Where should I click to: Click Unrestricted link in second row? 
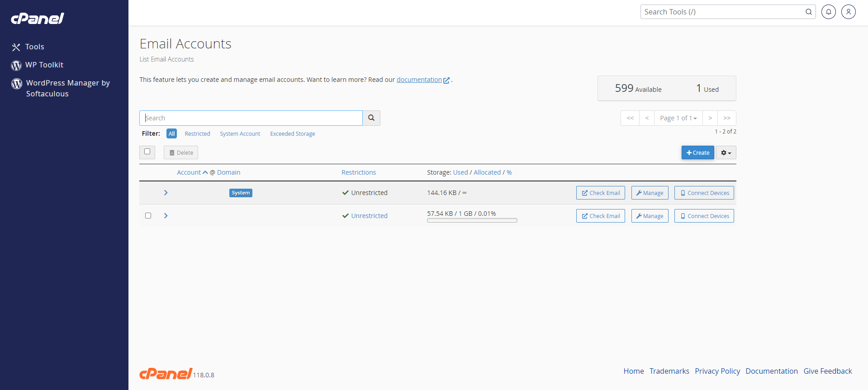pyautogui.click(x=369, y=216)
